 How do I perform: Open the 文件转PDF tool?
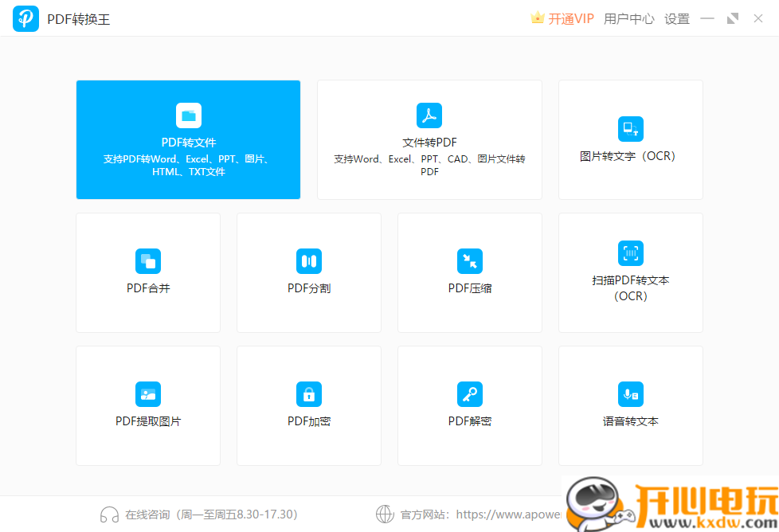pos(429,139)
